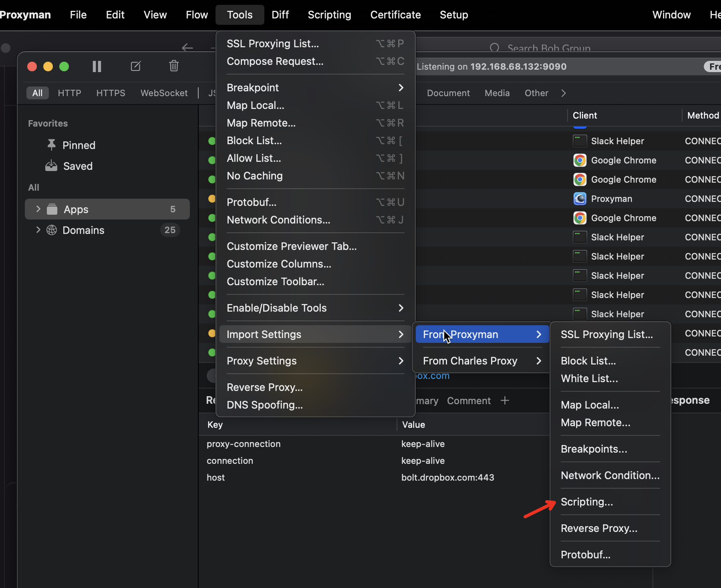Clear the session with the trash icon
This screenshot has width=721, height=588.
click(x=174, y=66)
